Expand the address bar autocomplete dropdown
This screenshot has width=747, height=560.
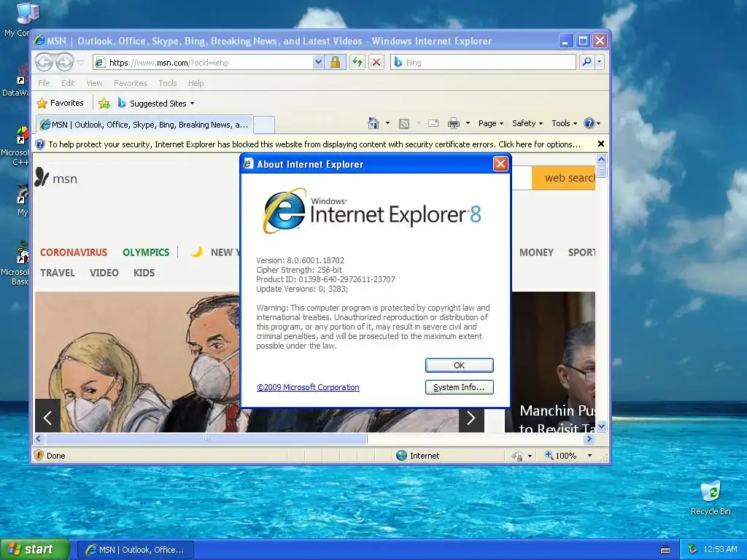318,63
